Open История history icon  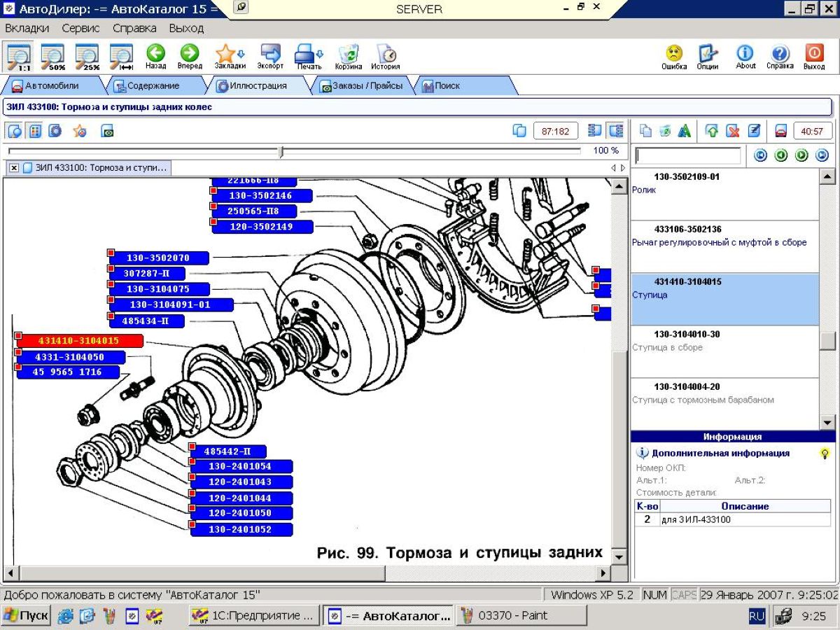tap(386, 55)
